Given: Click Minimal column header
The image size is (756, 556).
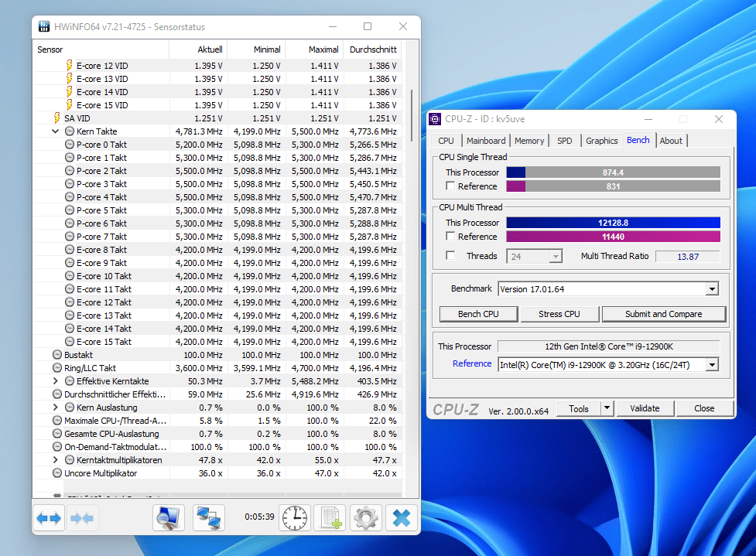Looking at the screenshot, I should tap(256, 49).
